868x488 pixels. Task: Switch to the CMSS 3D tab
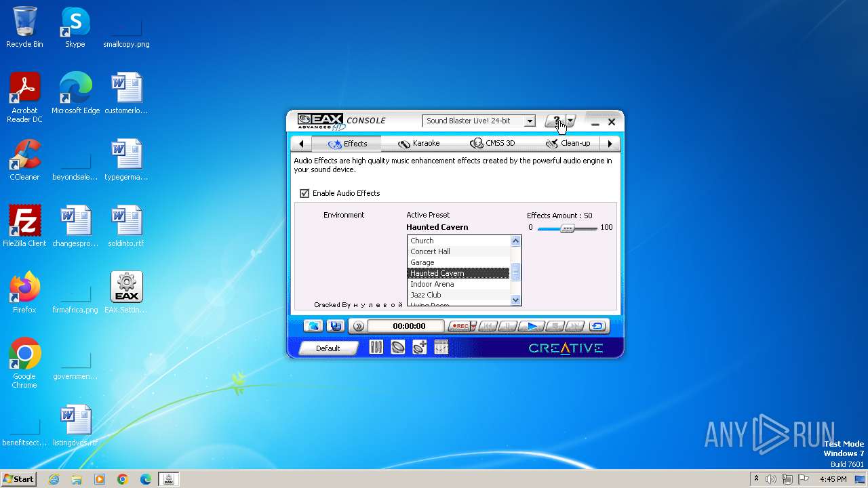[x=492, y=144]
